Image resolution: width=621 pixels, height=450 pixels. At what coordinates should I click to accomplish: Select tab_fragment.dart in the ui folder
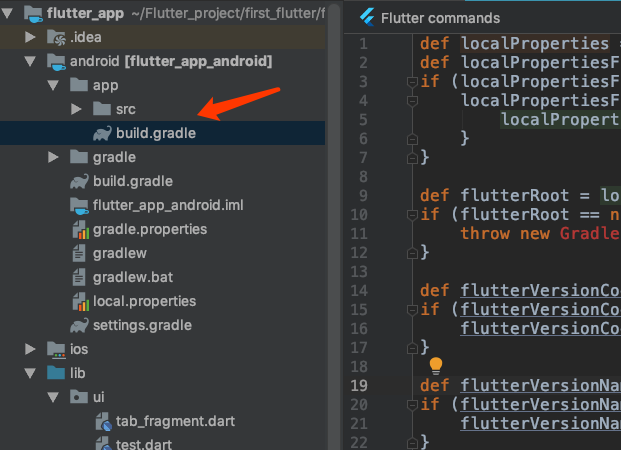(175, 421)
